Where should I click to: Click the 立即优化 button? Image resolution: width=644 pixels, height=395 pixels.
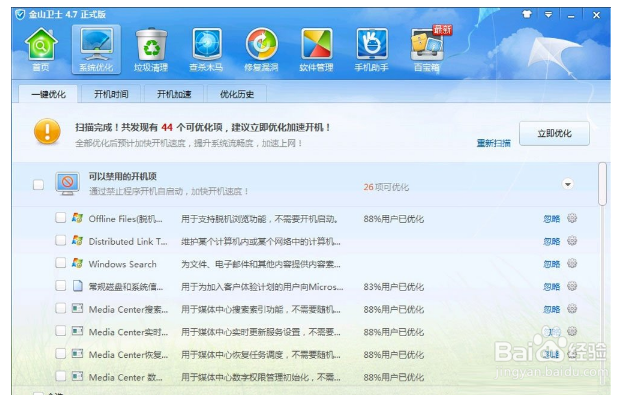(x=554, y=133)
